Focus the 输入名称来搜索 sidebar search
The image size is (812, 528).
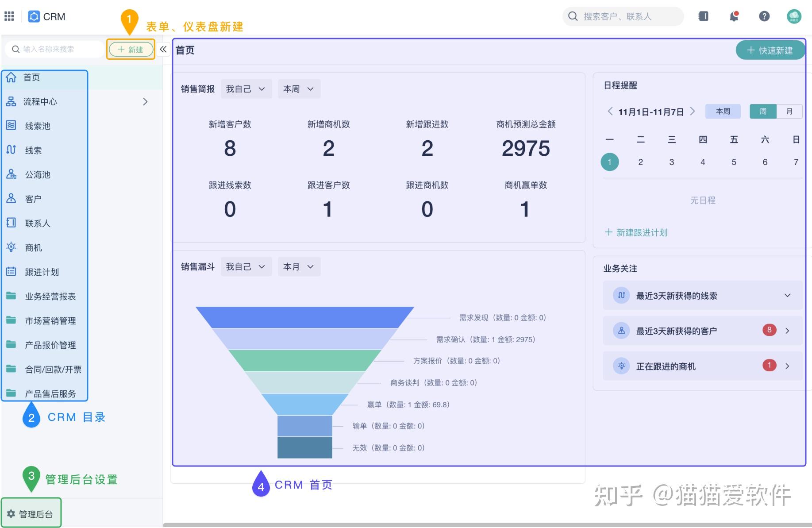pyautogui.click(x=54, y=49)
